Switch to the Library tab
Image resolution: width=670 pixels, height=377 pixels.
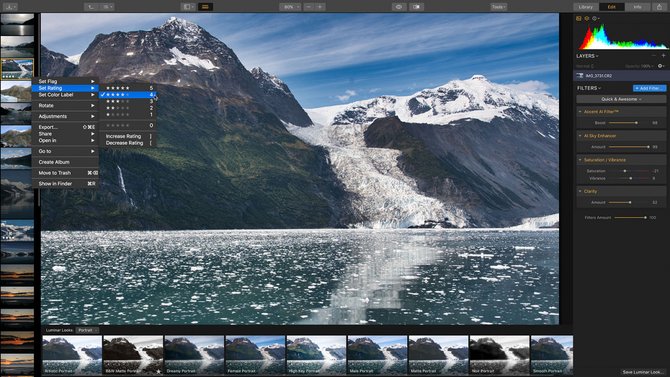tap(585, 7)
